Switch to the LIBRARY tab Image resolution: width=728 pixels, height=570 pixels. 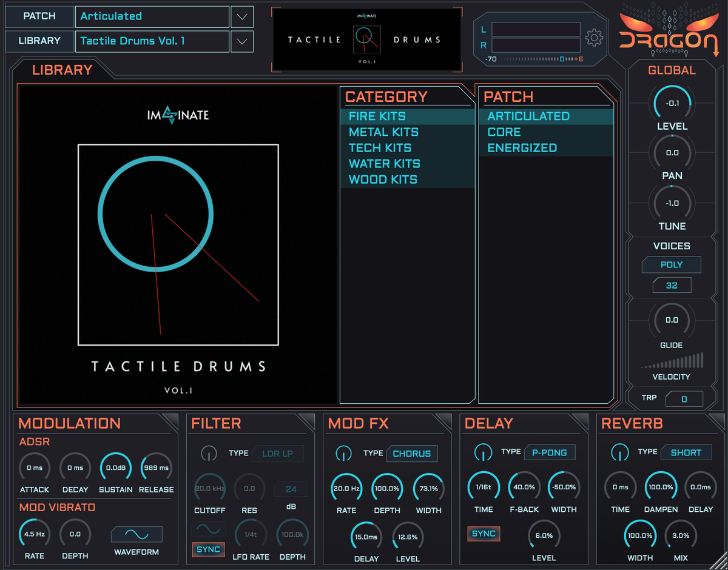pyautogui.click(x=62, y=70)
